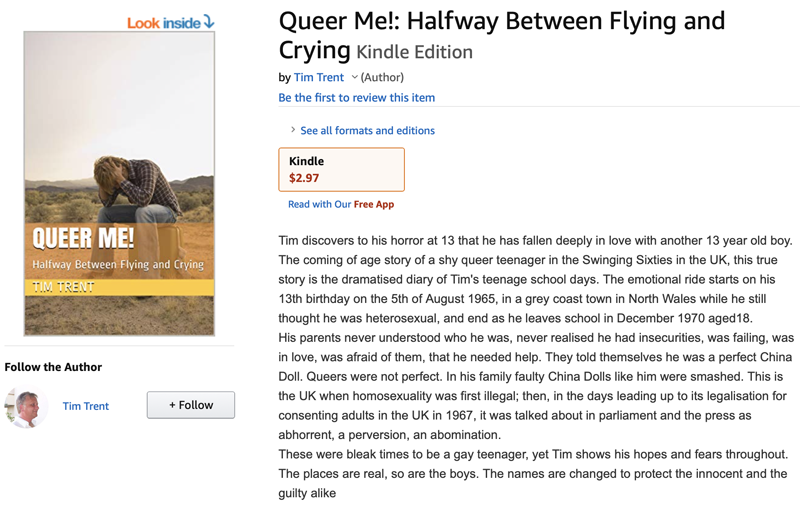Click the Queer Me! book cover image
Screen dimensions: 800x507
pos(119,183)
